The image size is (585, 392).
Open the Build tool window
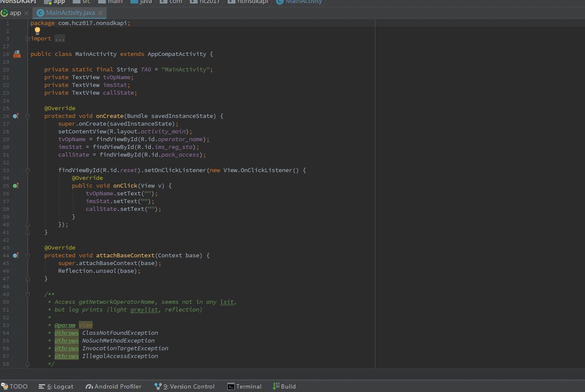pos(284,386)
